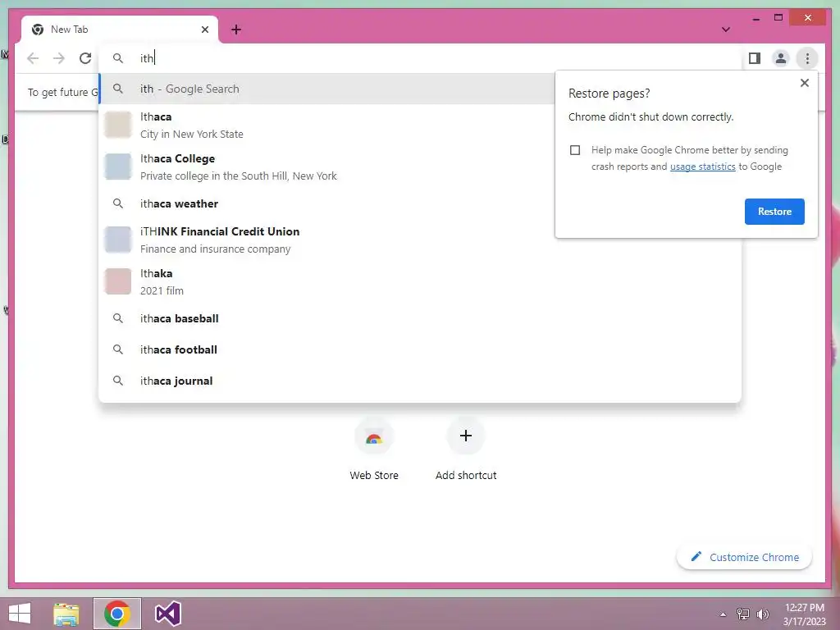Select 'ithaca baseball' suggestion
This screenshot has height=630, width=840.
click(x=421, y=318)
